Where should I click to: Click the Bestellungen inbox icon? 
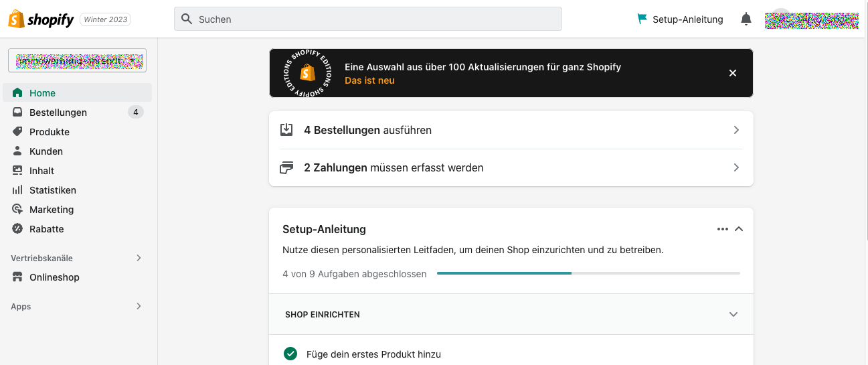[x=17, y=112]
